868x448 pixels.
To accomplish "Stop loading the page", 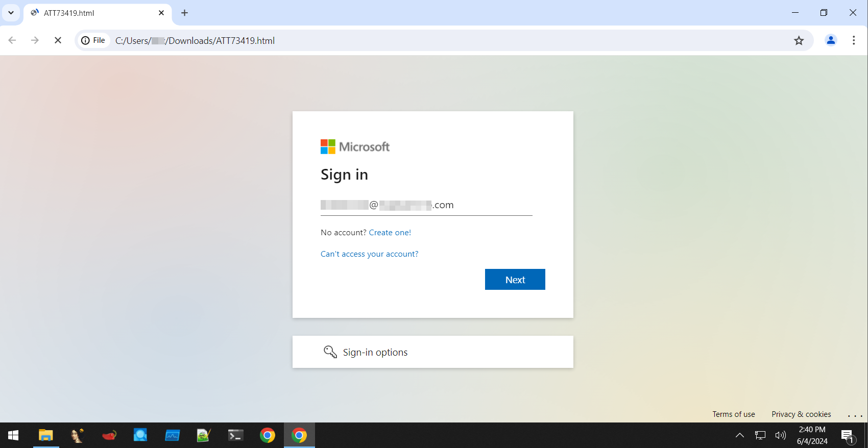I will (x=58, y=40).
